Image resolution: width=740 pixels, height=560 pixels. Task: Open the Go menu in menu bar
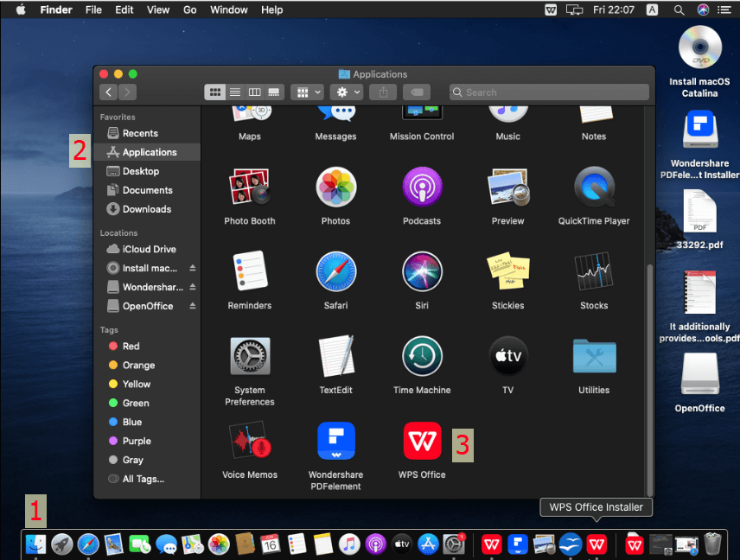pyautogui.click(x=190, y=10)
